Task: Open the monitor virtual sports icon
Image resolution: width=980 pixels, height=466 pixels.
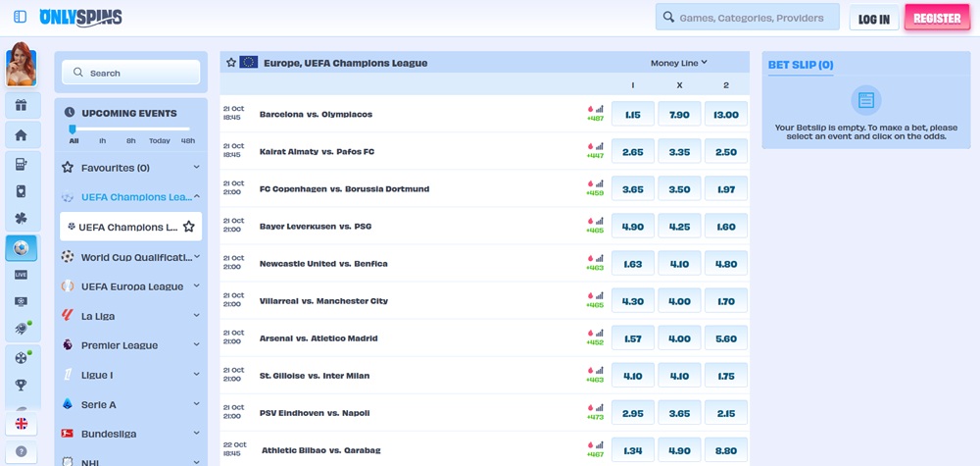Action: tap(22, 301)
